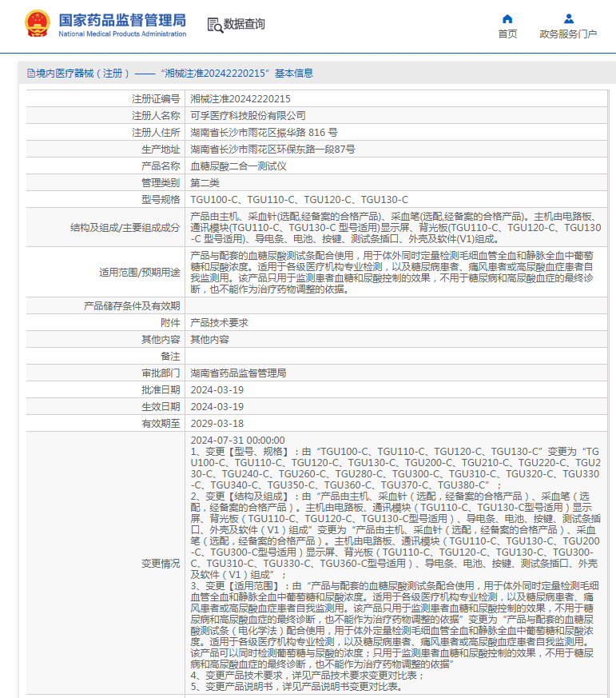Viewport: 616px width, 698px height.
Task: Click the registration number 湘械注准20242220215 value
Action: tap(240, 99)
